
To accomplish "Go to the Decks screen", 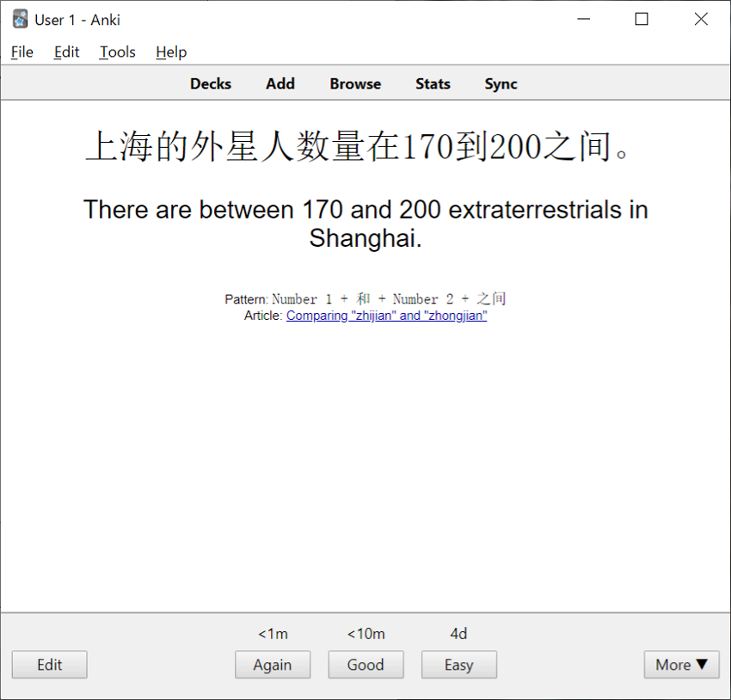I will click(x=211, y=84).
